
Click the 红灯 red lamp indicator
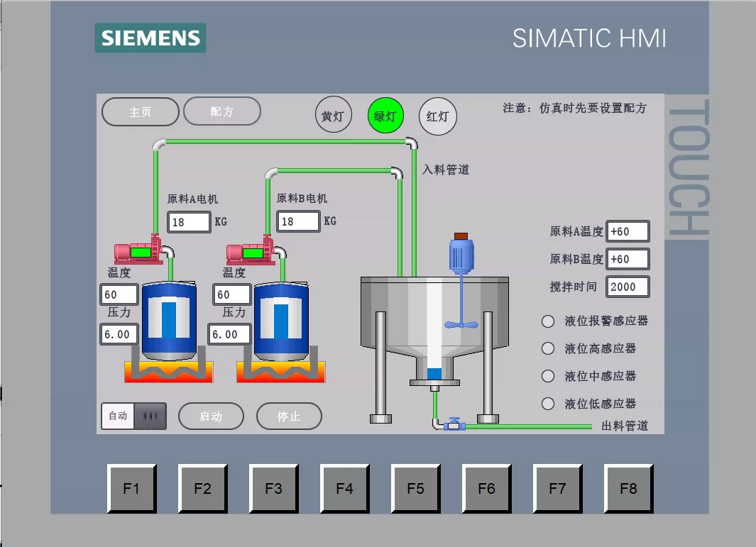coord(438,116)
